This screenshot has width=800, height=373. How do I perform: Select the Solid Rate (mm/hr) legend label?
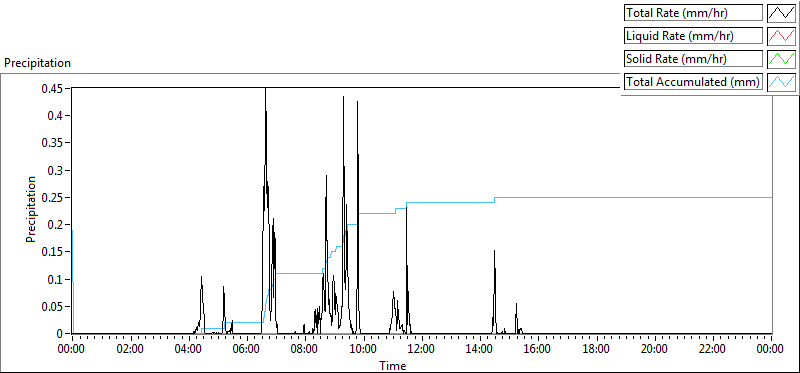(x=693, y=59)
